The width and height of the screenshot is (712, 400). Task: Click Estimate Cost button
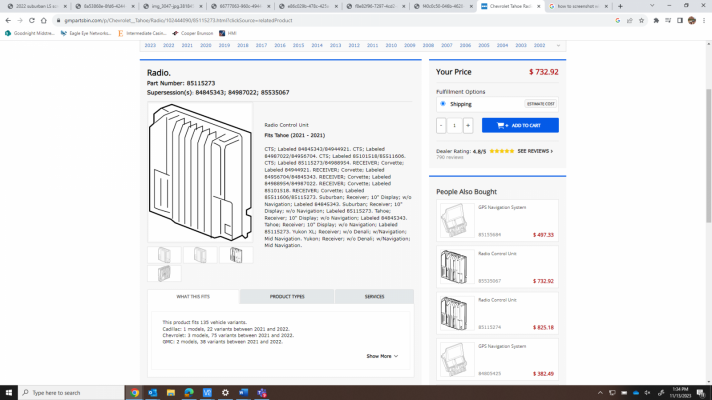click(x=540, y=104)
